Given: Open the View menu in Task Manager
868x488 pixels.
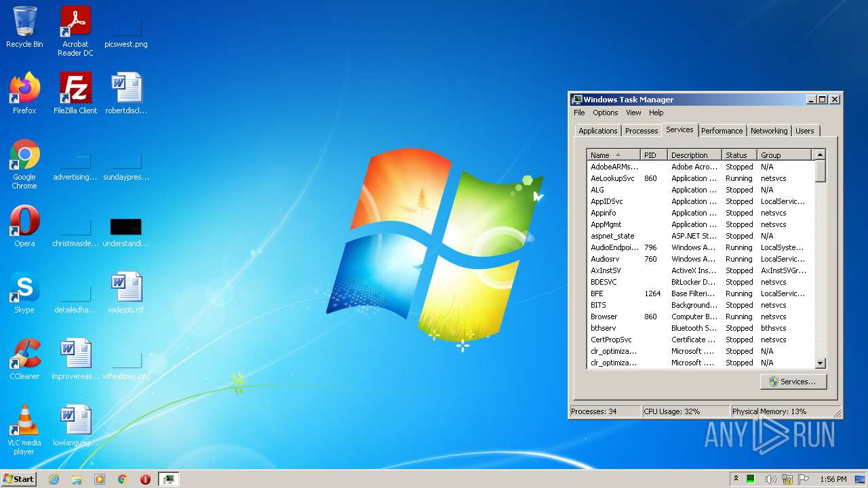Looking at the screenshot, I should point(633,113).
